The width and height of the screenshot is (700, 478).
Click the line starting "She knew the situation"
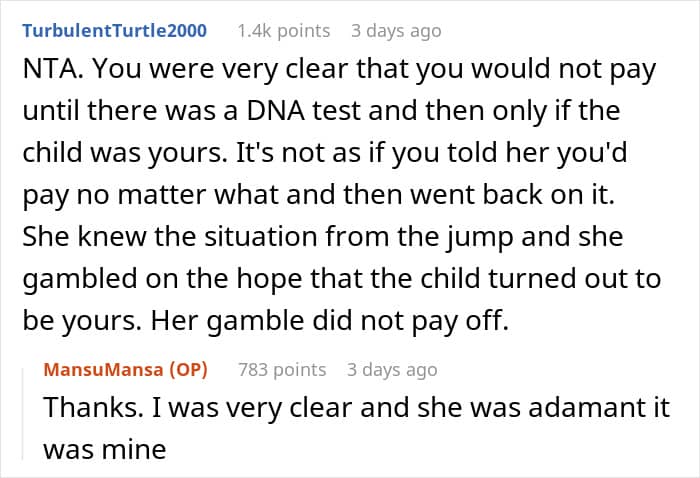pyautogui.click(x=323, y=237)
